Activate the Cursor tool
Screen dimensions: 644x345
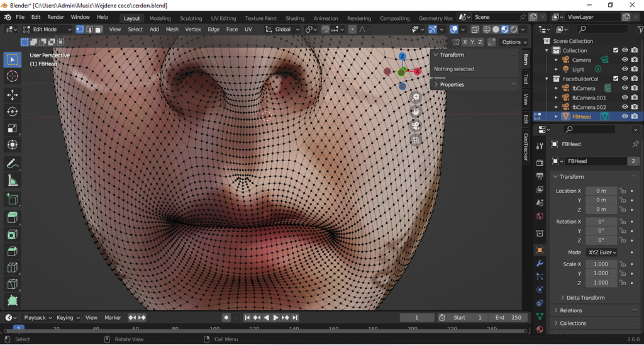pyautogui.click(x=12, y=76)
